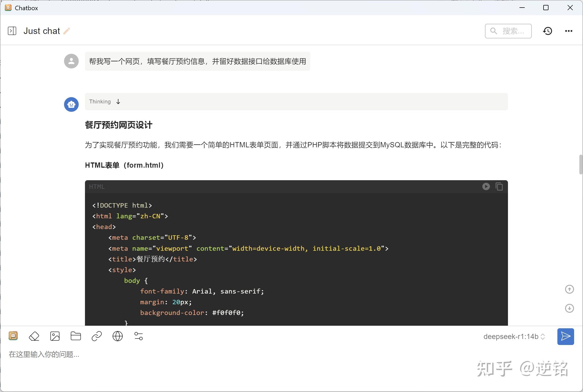
Task: Open the deepseek-r1:14b model selector
Action: (514, 336)
